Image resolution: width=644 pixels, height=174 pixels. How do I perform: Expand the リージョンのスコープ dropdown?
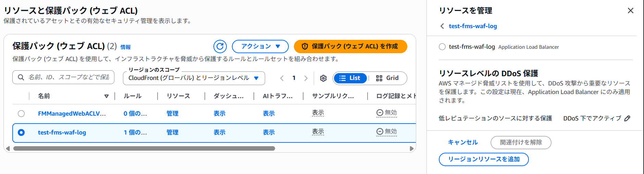(194, 78)
